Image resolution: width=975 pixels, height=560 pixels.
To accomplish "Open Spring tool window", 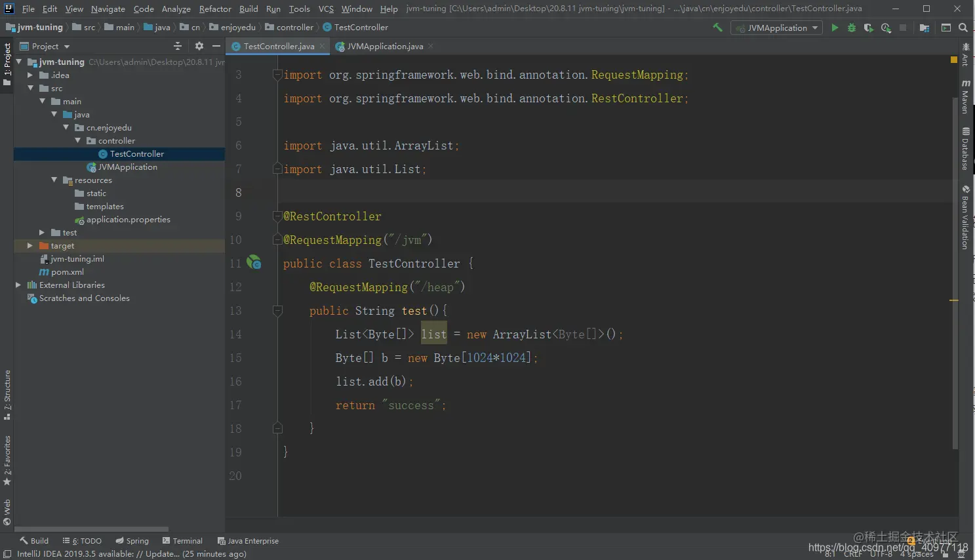I will (132, 540).
